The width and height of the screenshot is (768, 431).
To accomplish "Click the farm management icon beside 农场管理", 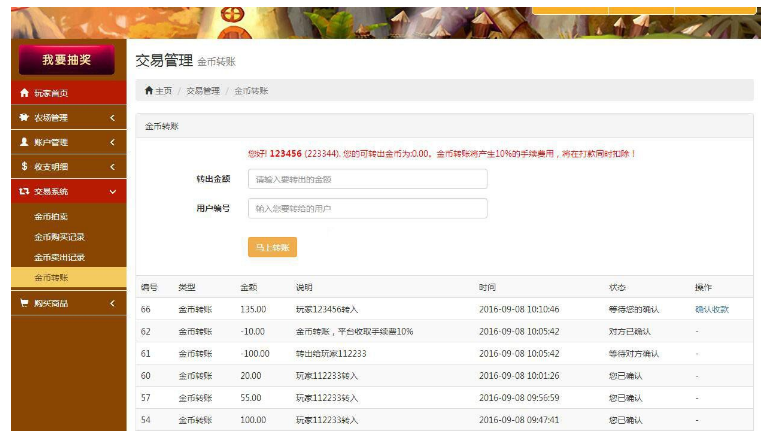I will click(x=24, y=117).
